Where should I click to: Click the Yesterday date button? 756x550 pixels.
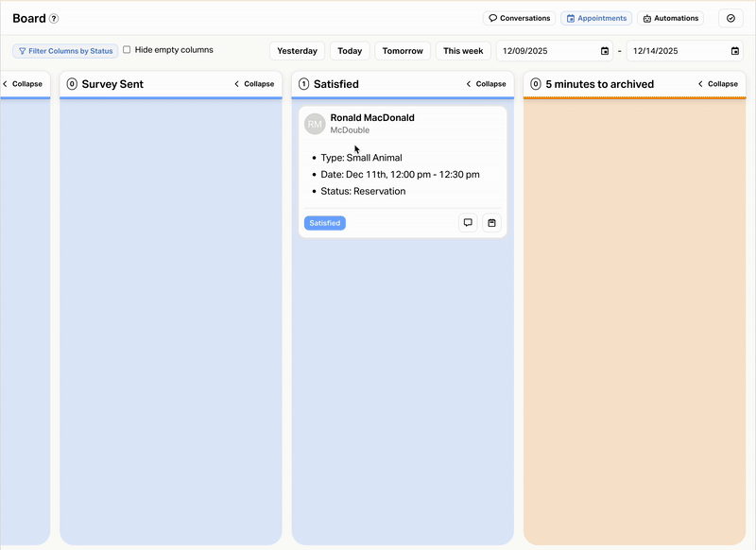pos(297,51)
